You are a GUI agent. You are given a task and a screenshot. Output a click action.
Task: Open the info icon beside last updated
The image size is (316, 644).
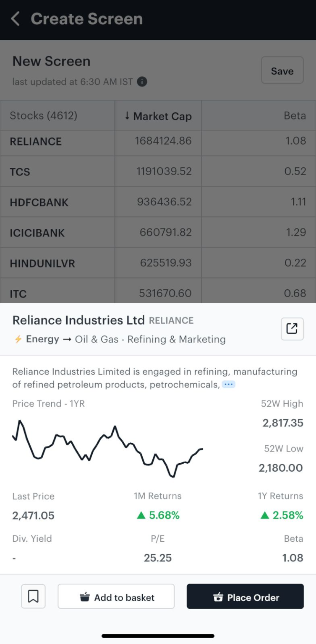(x=142, y=81)
